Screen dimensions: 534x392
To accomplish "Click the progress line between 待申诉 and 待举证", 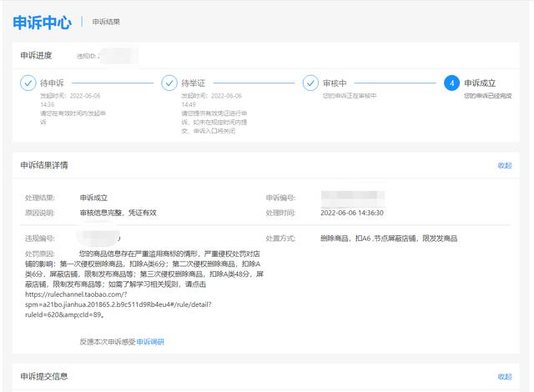I will click(112, 83).
